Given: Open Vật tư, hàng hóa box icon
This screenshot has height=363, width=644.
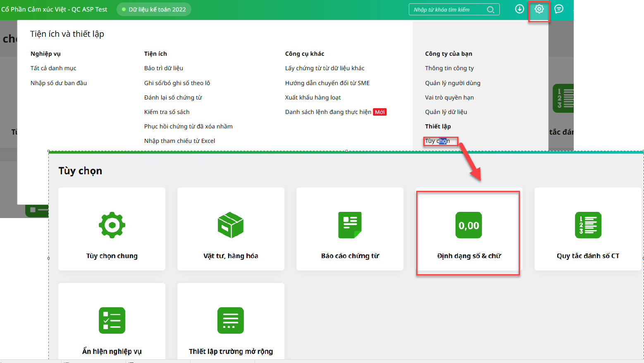Looking at the screenshot, I should click(231, 225).
